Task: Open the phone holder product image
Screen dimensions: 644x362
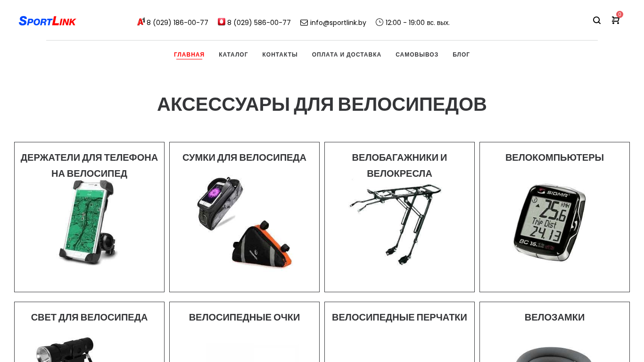Action: (x=87, y=222)
